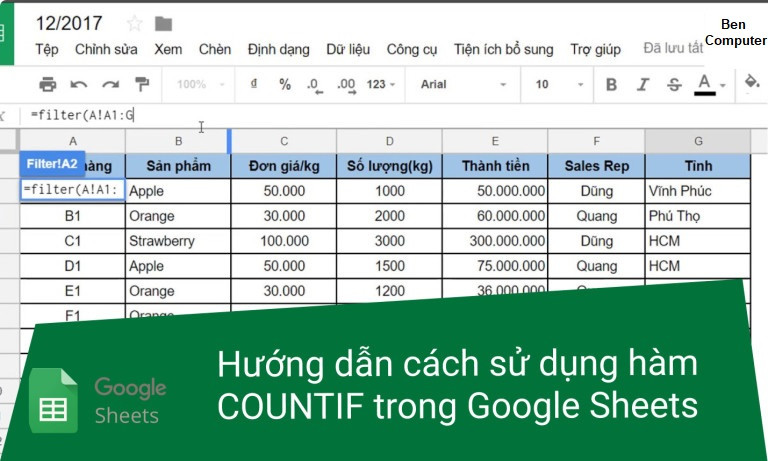The height and width of the screenshot is (461, 768).
Task: Click the editing cell with =filter formula
Action: (72, 190)
